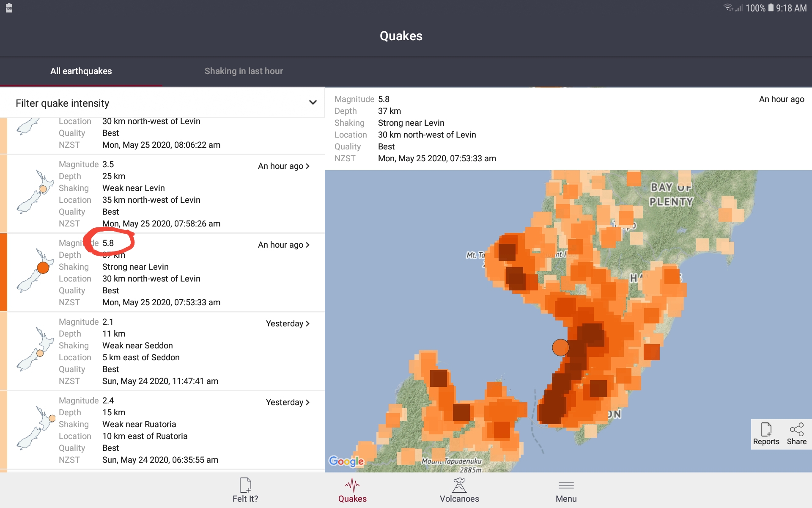Select the All earthquakes tab

point(81,71)
